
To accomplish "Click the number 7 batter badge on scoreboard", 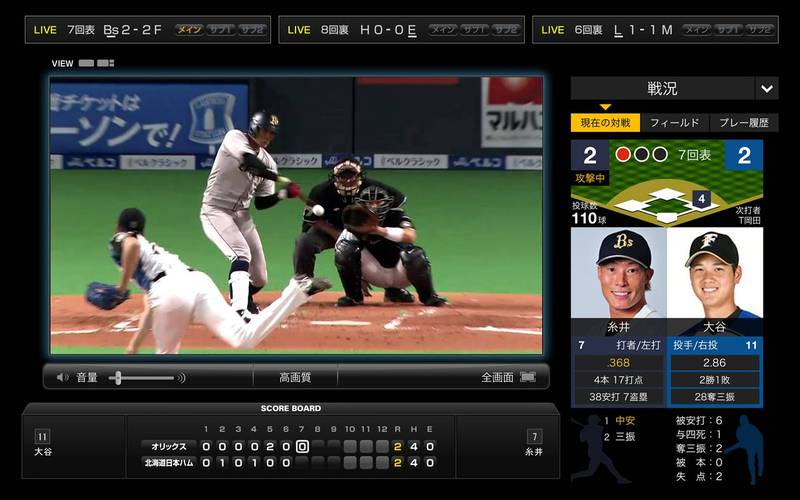I will click(534, 436).
